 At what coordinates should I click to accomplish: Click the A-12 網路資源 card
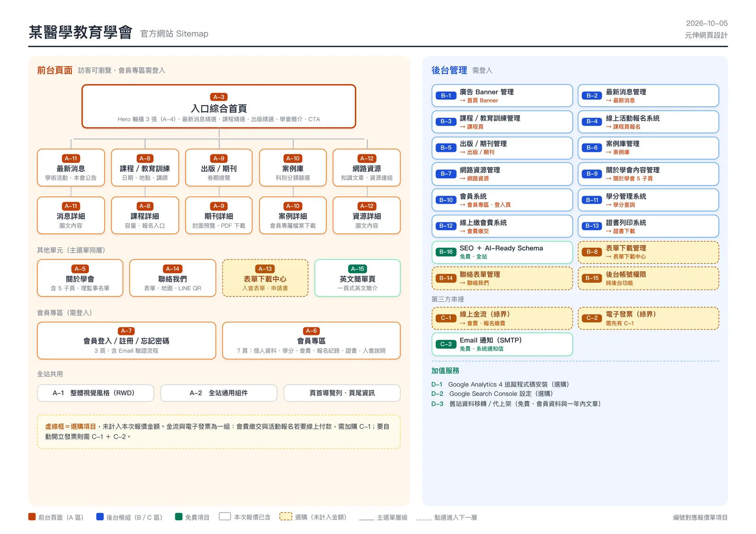367,168
